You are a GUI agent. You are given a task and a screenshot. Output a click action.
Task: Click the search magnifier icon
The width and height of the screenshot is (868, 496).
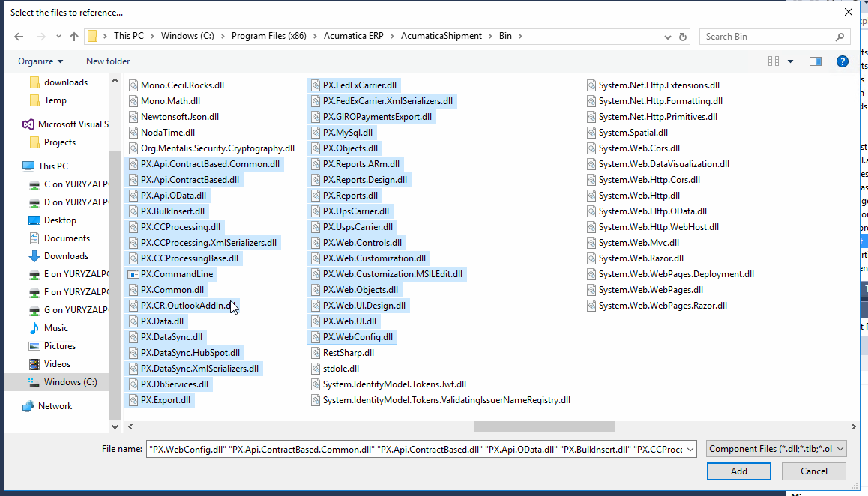840,37
